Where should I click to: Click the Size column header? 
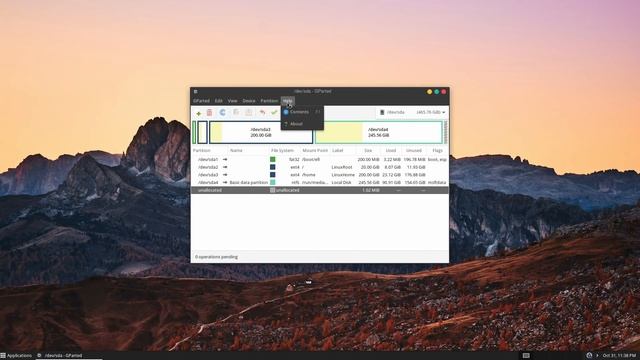(x=368, y=151)
